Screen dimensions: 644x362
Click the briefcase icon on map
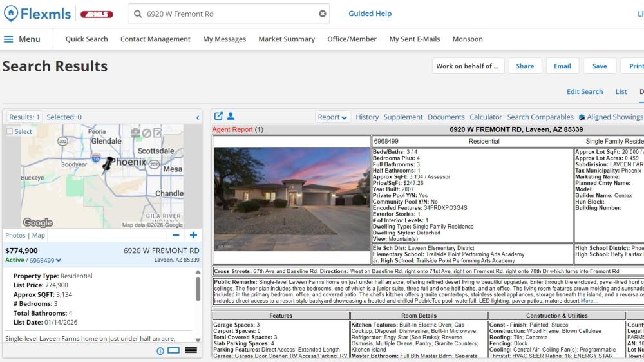[135, 133]
